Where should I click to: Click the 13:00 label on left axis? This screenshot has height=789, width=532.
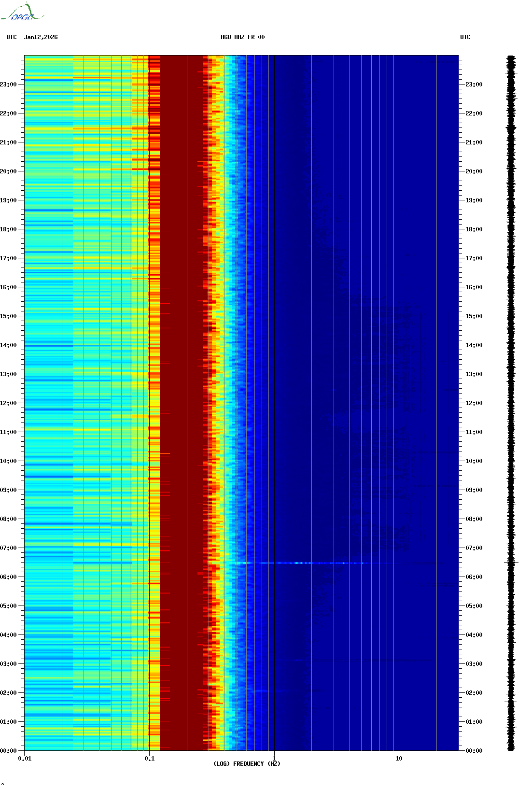(8, 374)
